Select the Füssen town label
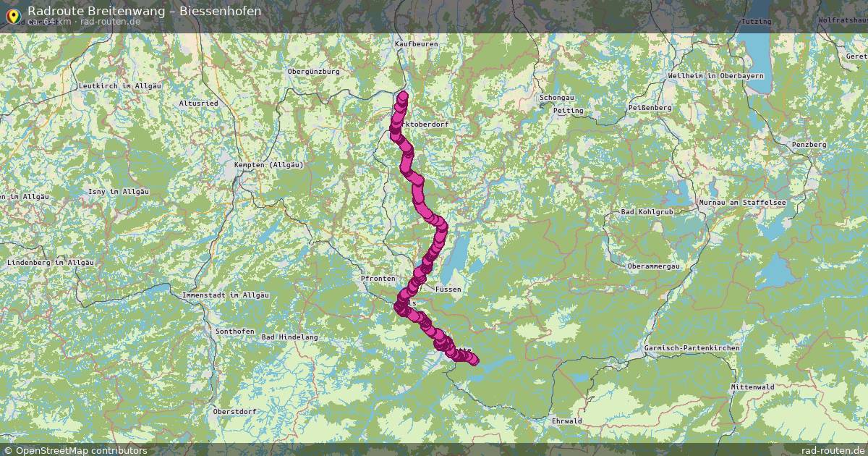Image resolution: width=868 pixels, height=456 pixels. [x=448, y=289]
